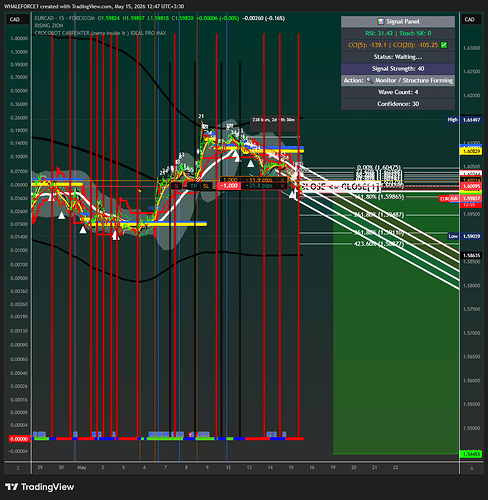The height and width of the screenshot is (500, 488).
Task: Click the yellow 1.60829 price label
Action: pyautogui.click(x=471, y=151)
